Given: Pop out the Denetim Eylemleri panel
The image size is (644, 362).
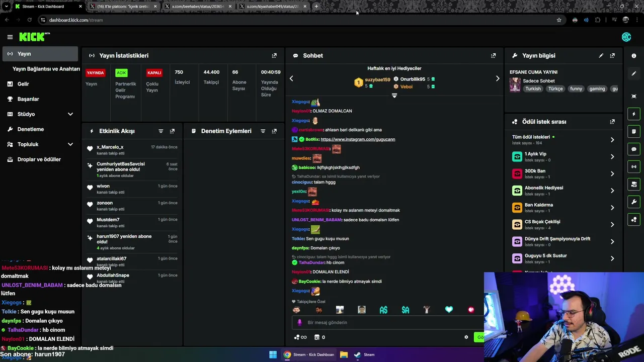Looking at the screenshot, I should point(274,131).
